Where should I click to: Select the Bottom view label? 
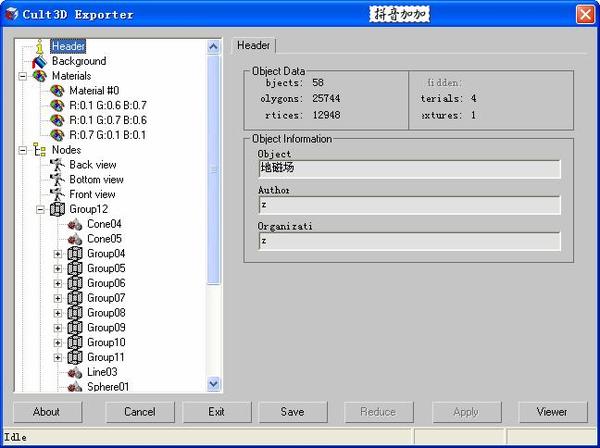point(96,179)
